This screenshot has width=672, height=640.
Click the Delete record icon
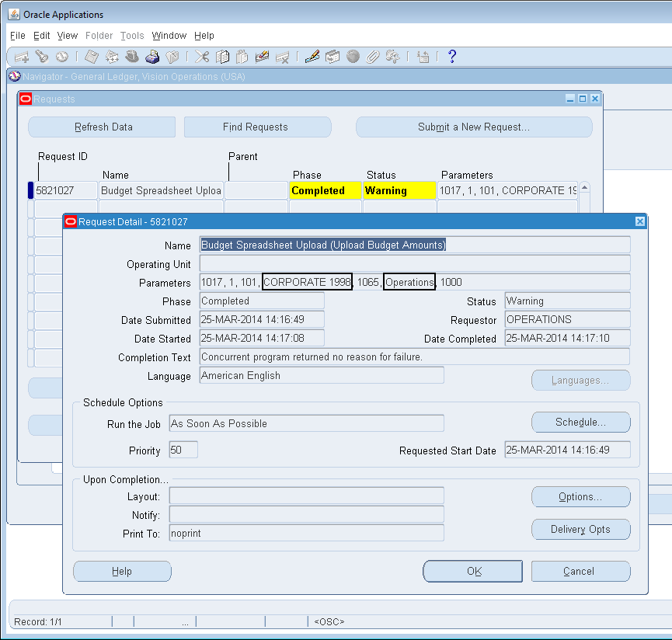(x=283, y=57)
